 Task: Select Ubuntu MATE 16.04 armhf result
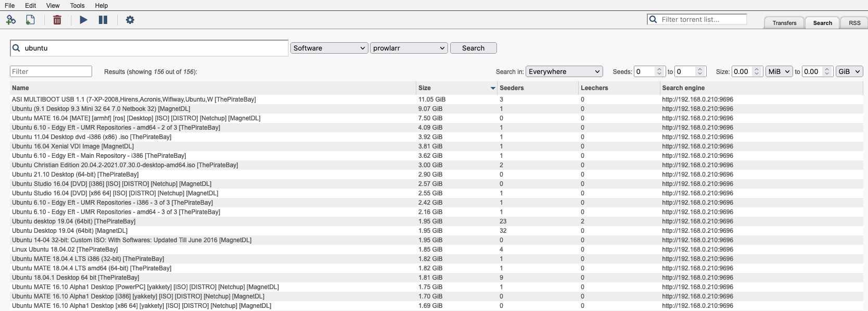[x=436, y=118]
